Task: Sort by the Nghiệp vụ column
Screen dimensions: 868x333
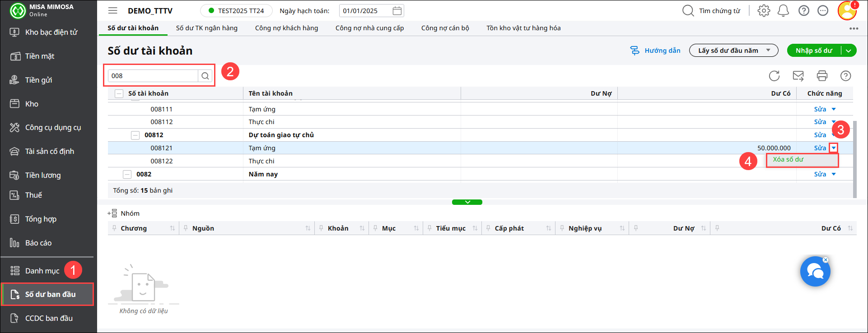Action: [622, 228]
